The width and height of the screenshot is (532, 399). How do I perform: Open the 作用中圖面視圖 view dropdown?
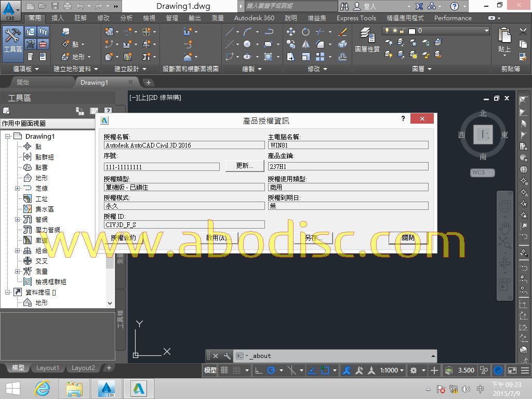click(x=47, y=124)
